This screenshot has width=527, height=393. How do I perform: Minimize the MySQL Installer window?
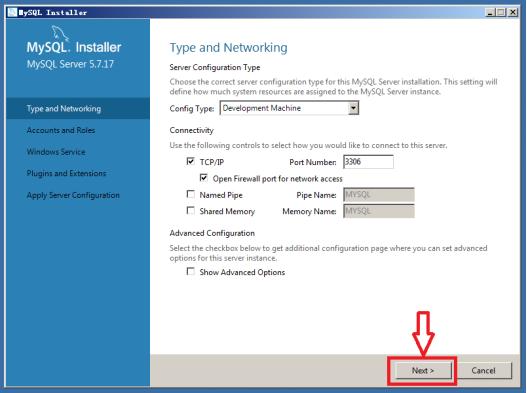[490, 12]
